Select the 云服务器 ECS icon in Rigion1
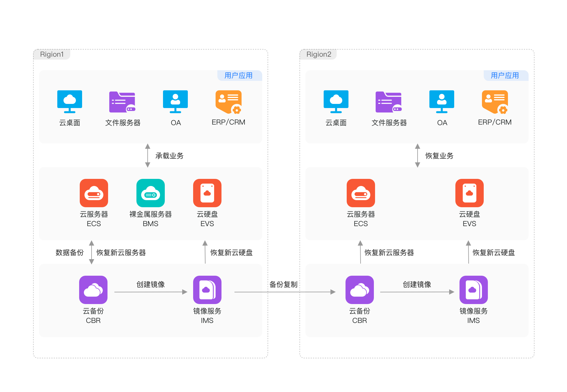This screenshot has width=567, height=392. 94,193
